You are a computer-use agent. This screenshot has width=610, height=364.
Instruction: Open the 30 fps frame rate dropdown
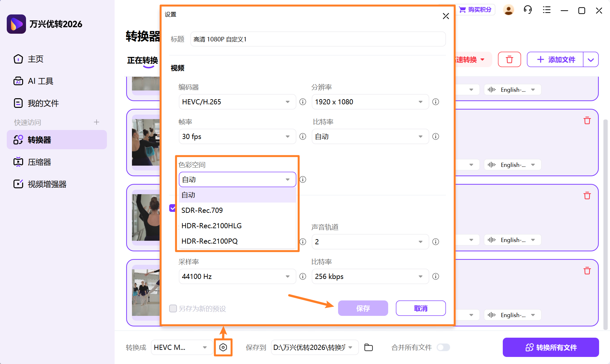click(x=237, y=136)
